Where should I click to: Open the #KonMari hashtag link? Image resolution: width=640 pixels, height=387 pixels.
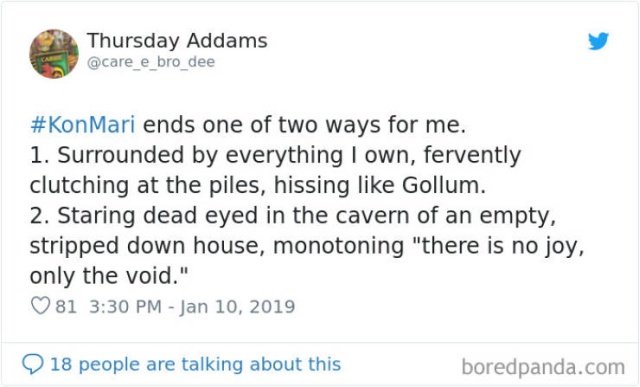[82, 125]
